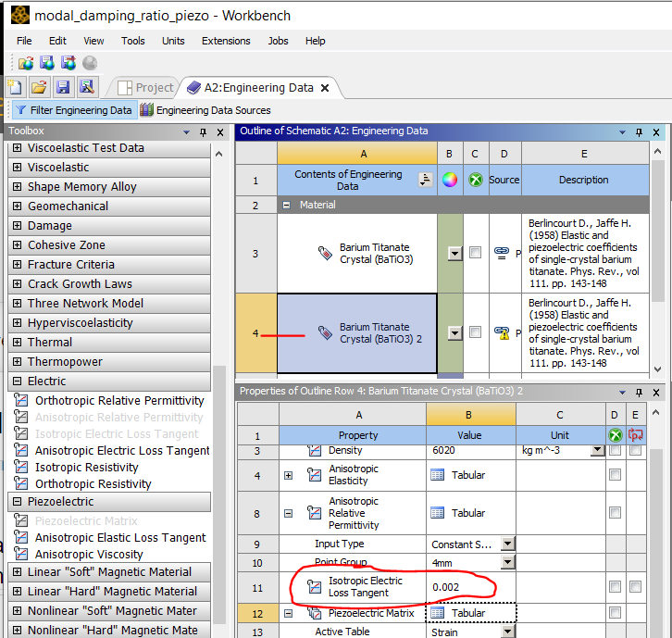This screenshot has width=672, height=638.
Task: Click the link source icon for Barium Titanate row 3
Action: point(502,253)
